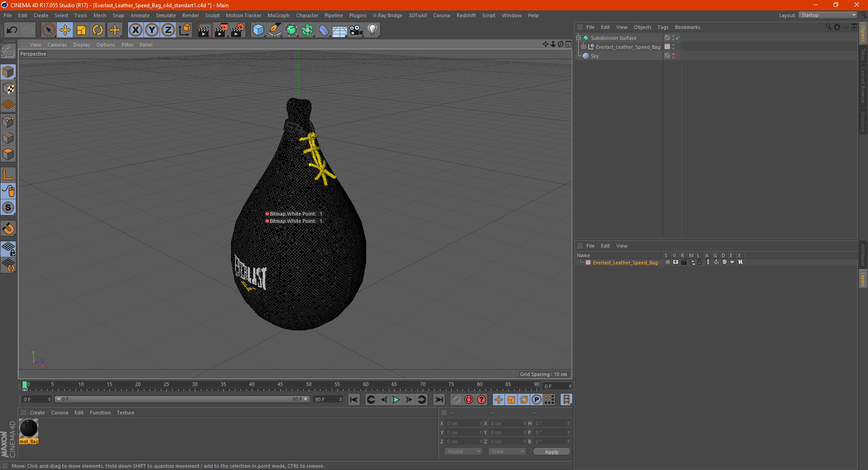Toggle viewport maximize icon in view header
Viewport: 868px width, 470px height.
[568, 44]
